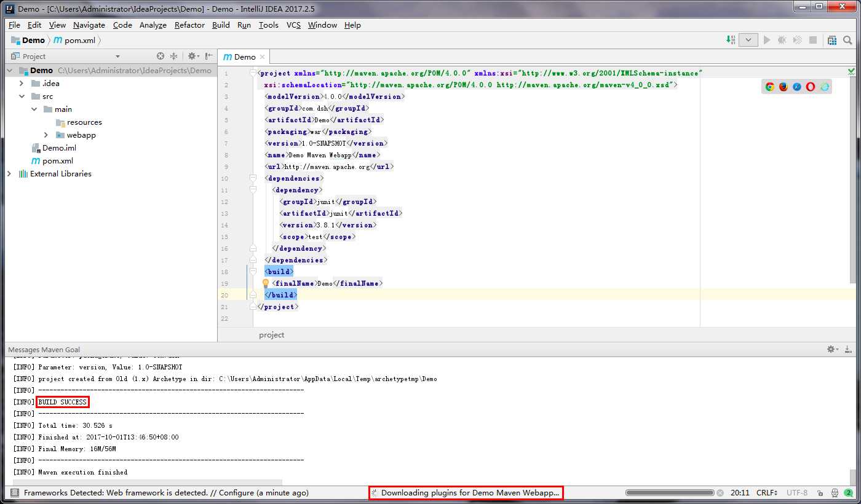Image resolution: width=861 pixels, height=504 pixels.
Task: Click the UTF-8 encoding in status bar
Action: point(796,492)
